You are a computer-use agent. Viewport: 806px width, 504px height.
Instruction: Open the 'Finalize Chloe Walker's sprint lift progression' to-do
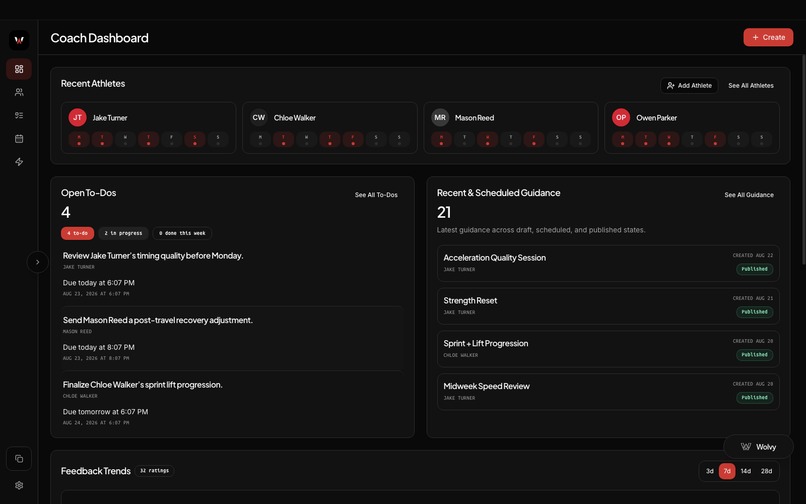[x=142, y=385]
